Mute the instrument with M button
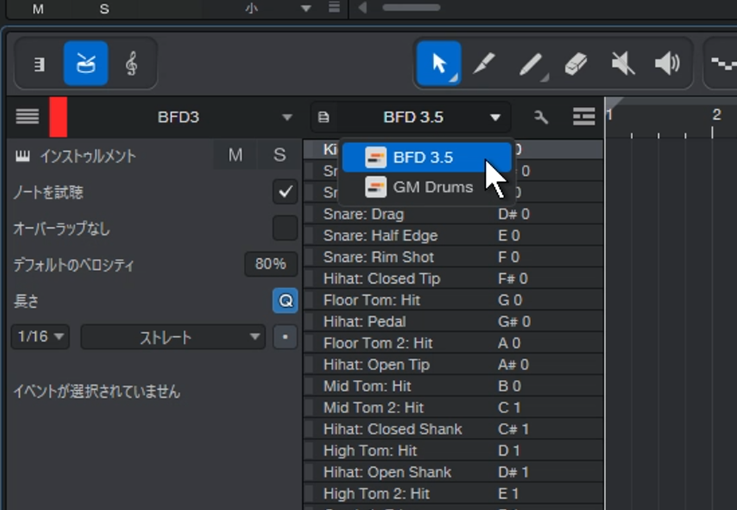The width and height of the screenshot is (737, 510). pos(235,155)
